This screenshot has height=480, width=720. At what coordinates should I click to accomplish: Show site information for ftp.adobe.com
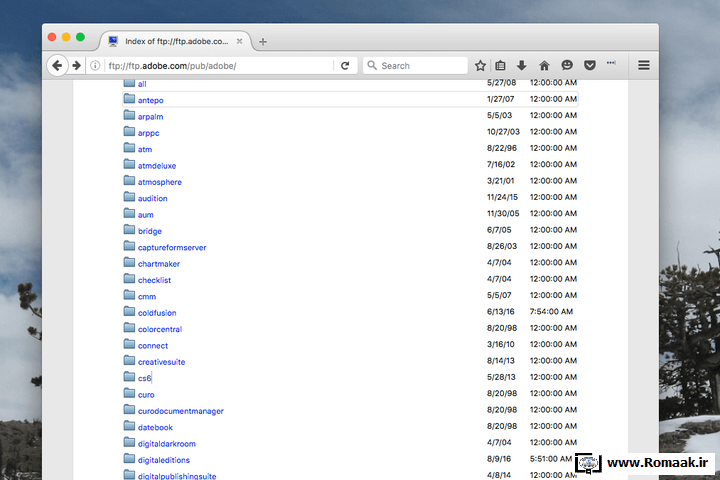tap(95, 66)
